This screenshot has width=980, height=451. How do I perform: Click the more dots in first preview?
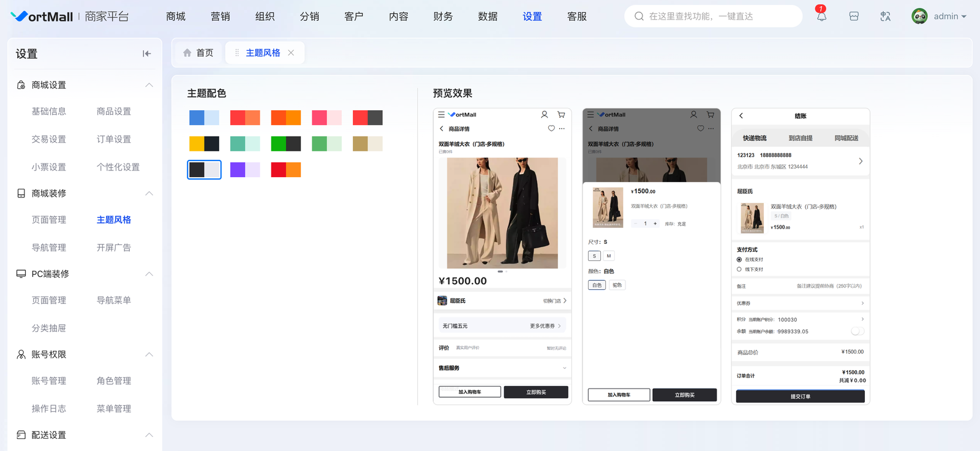(562, 129)
